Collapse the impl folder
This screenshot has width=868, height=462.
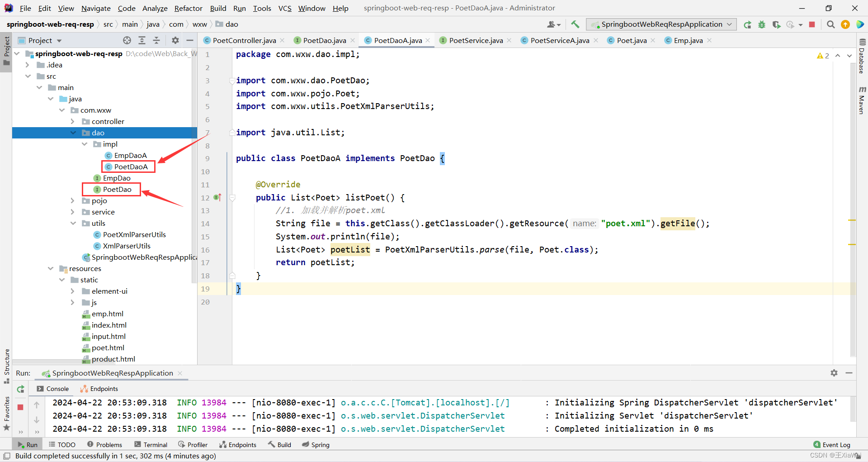click(85, 144)
